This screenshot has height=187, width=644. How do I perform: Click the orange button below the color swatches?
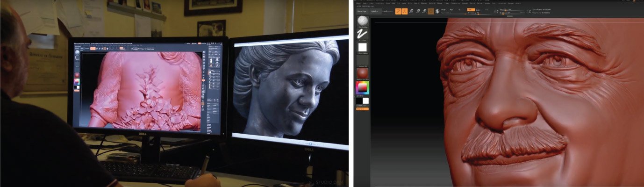362,108
